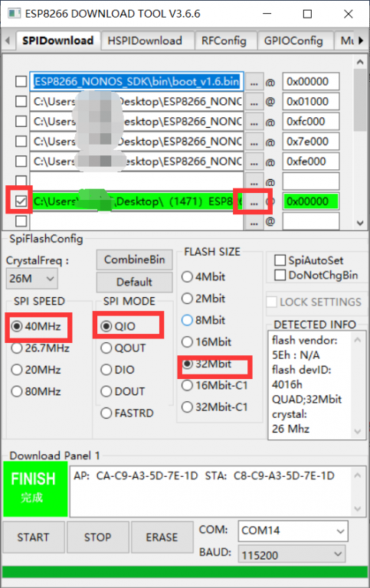
Task: Click the CombineBin button
Action: [x=134, y=260]
